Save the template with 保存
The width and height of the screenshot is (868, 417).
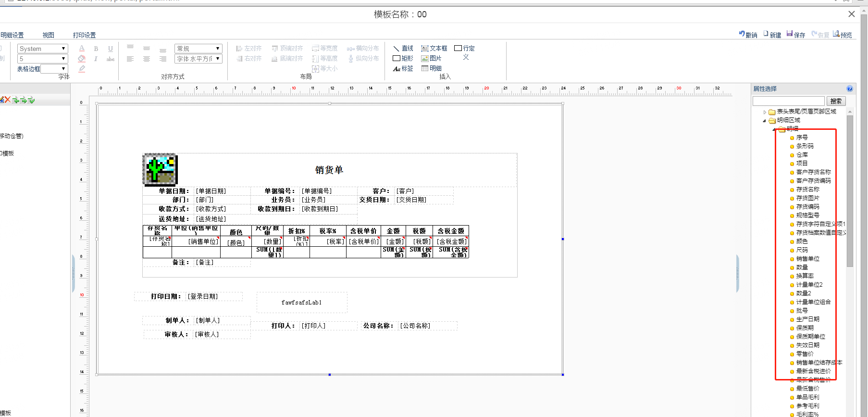tap(795, 35)
